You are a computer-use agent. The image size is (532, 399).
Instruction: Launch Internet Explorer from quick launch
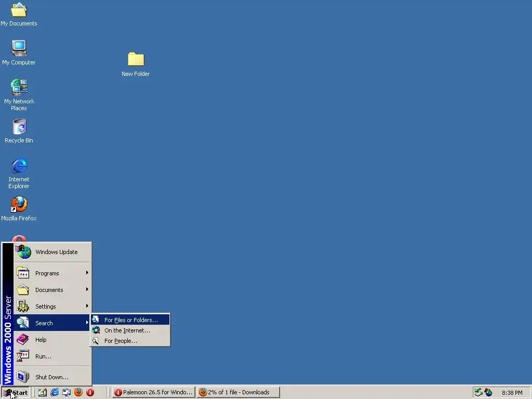pos(54,392)
